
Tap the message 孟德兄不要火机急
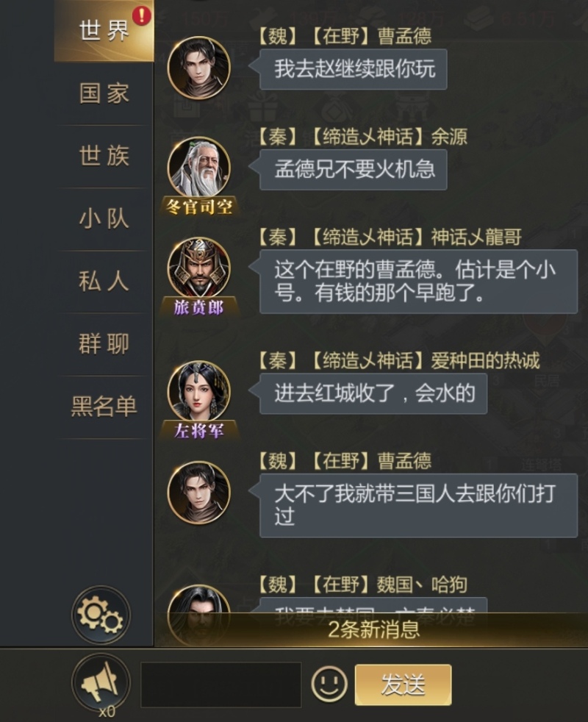coord(354,169)
